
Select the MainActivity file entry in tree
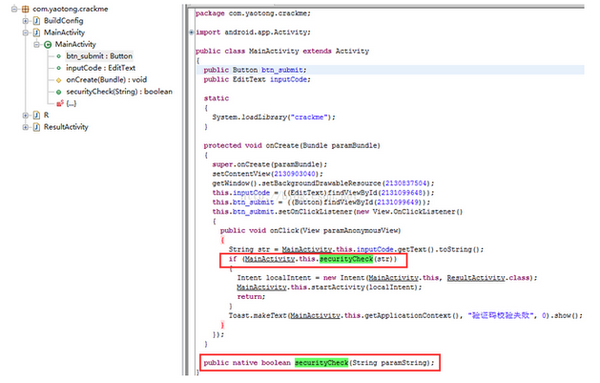(64, 33)
